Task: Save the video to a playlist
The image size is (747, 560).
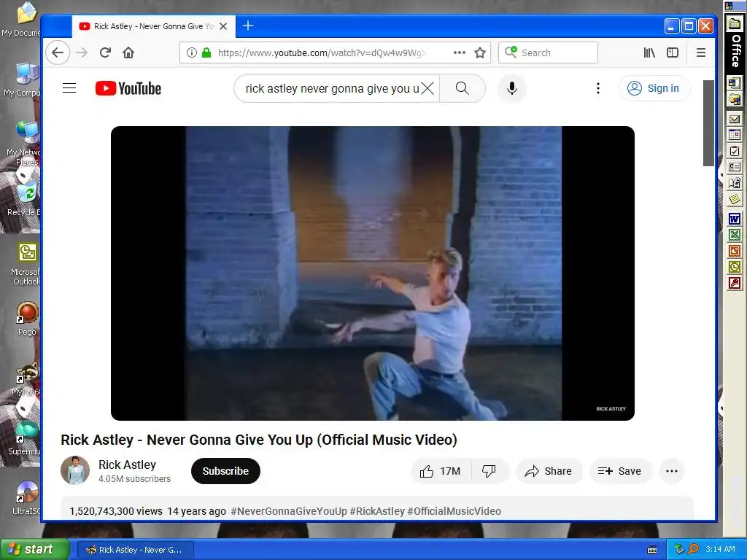Action: 619,471
